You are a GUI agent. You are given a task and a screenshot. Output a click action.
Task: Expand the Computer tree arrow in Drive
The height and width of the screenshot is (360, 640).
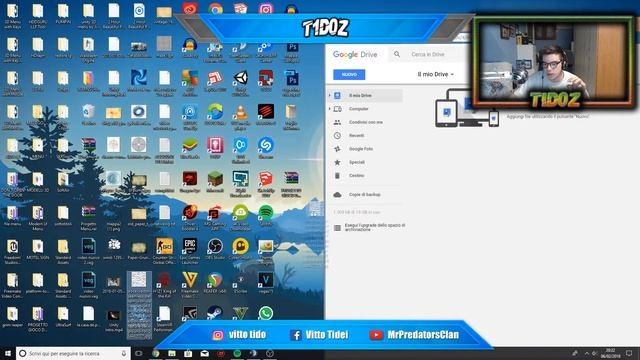[x=330, y=109]
